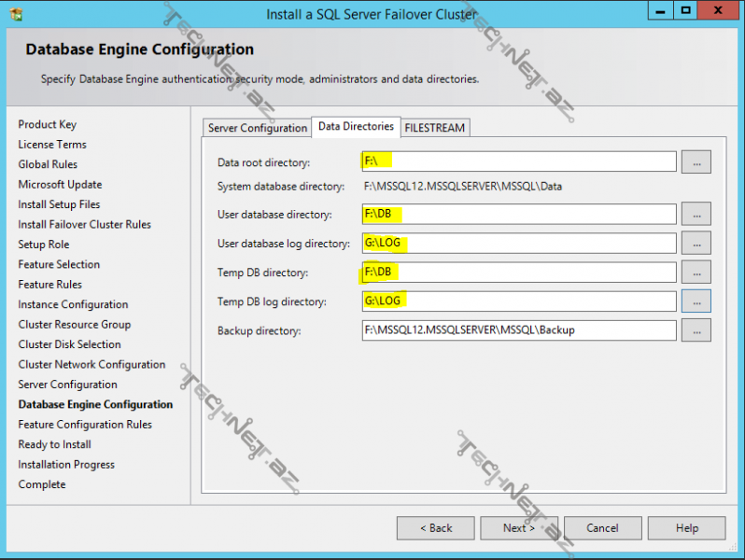Select the Data Directories tab
The width and height of the screenshot is (745, 560).
click(x=356, y=127)
